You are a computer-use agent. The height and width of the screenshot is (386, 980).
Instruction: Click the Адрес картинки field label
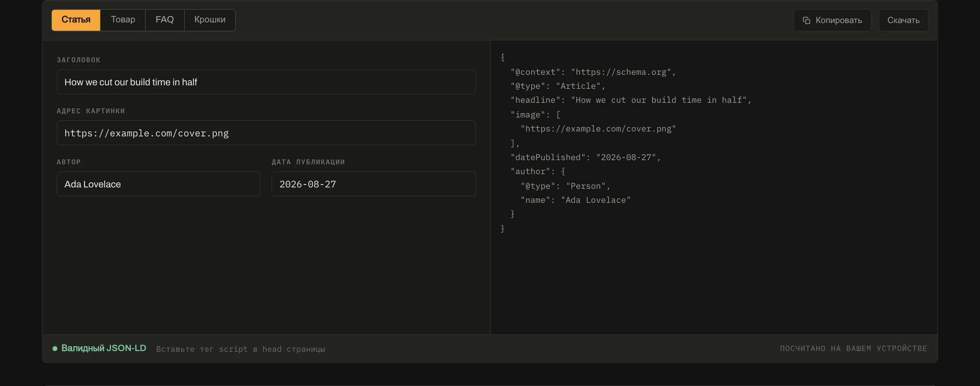(x=91, y=111)
